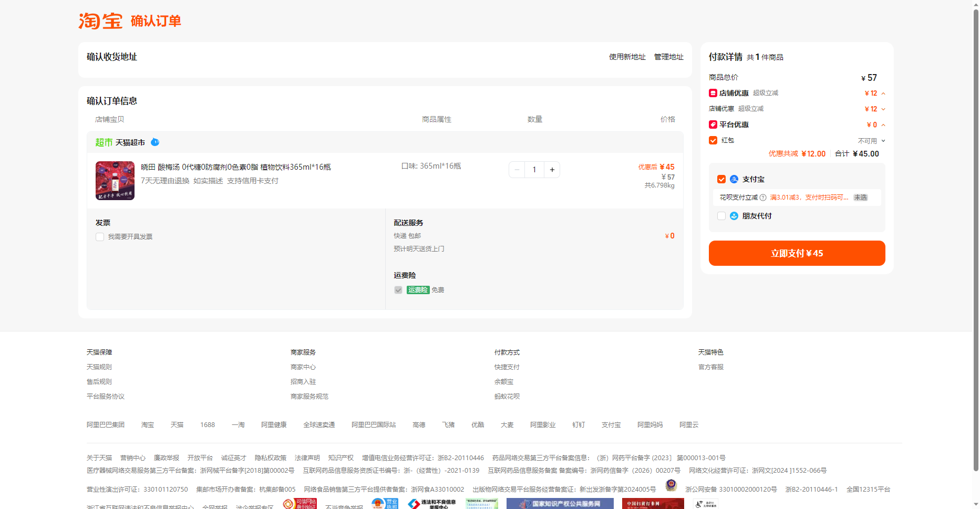The height and width of the screenshot is (509, 980).
Task: Click the 违法和不良信息举报中心 badge
Action: pyautogui.click(x=432, y=504)
